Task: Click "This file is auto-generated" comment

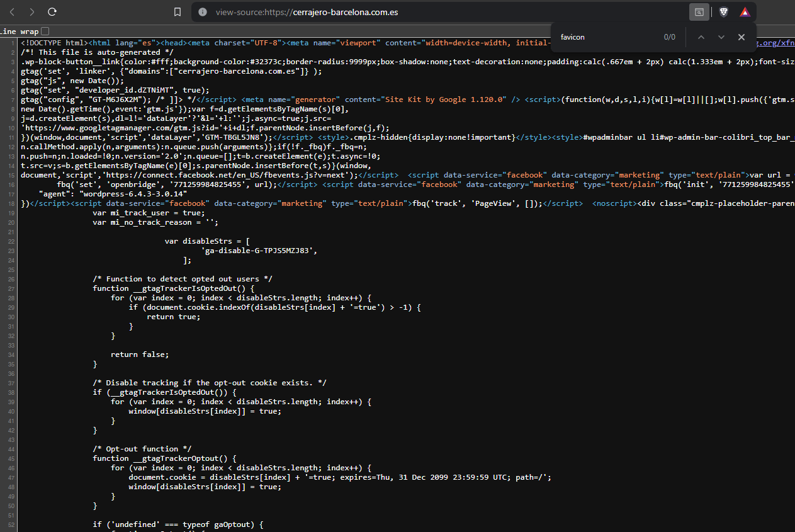Action: (x=97, y=52)
